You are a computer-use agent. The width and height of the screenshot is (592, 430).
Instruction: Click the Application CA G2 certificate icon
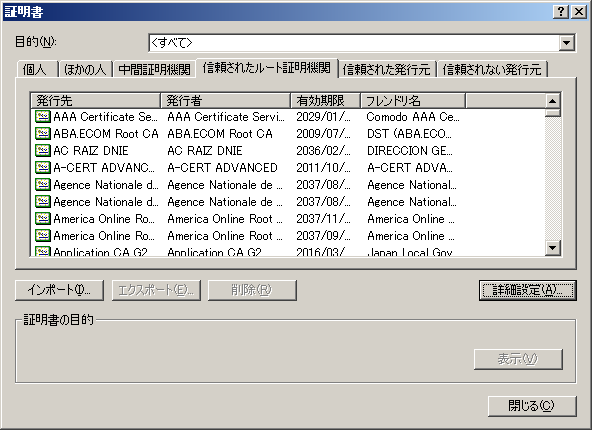pos(43,251)
